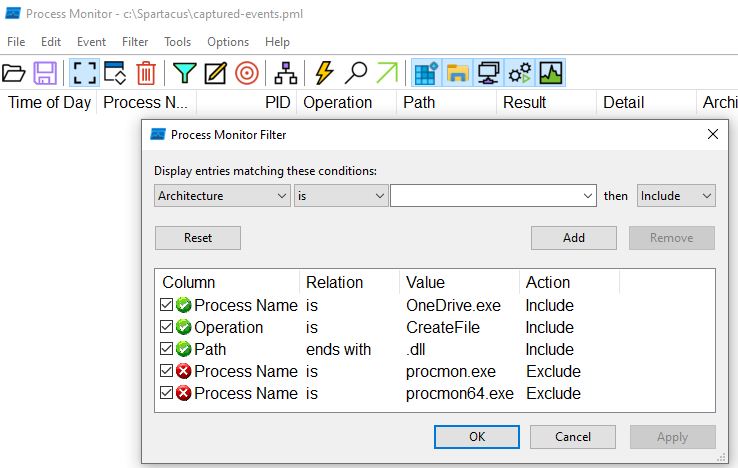
Task: Clear events with the red trash icon
Action: pyautogui.click(x=146, y=73)
